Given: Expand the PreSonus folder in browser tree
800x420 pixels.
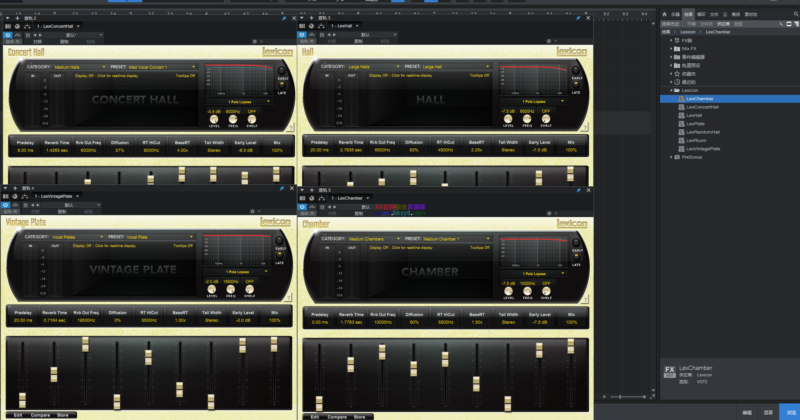Looking at the screenshot, I should coord(671,157).
